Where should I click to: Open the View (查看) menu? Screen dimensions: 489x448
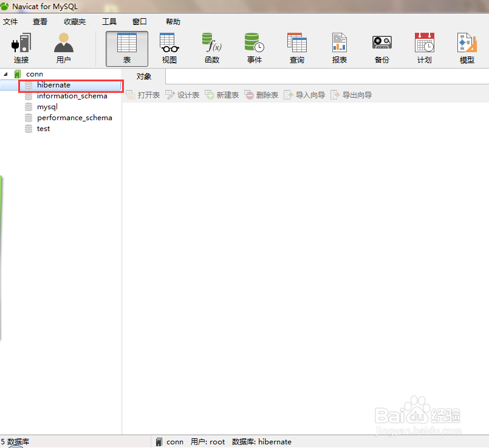[x=40, y=21]
